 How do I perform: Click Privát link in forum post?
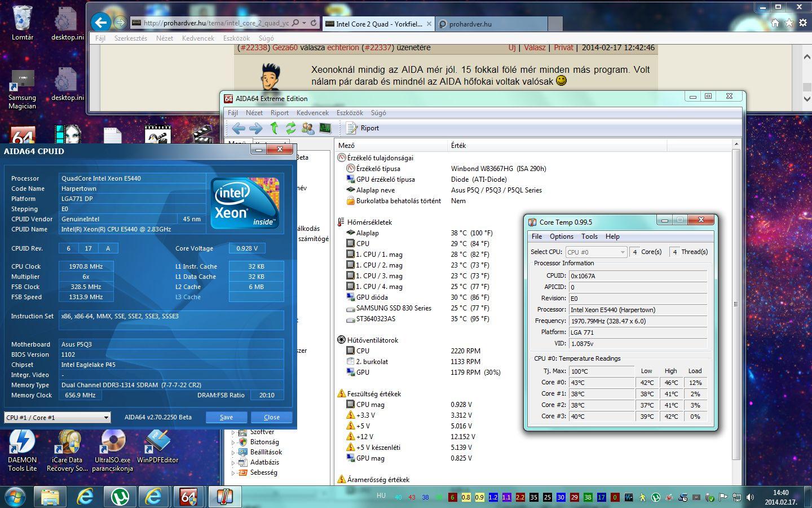(x=563, y=47)
